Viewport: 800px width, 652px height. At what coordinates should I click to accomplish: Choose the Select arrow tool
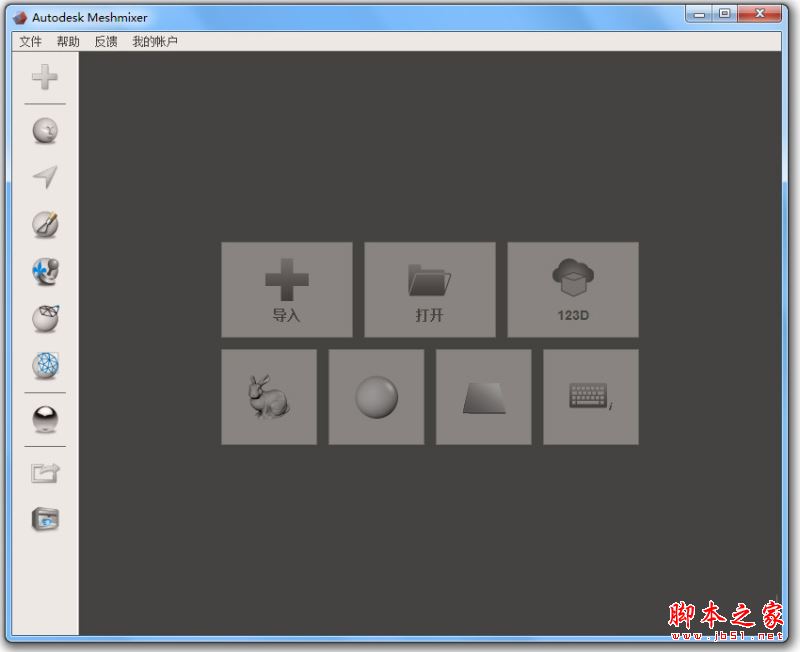coord(45,177)
